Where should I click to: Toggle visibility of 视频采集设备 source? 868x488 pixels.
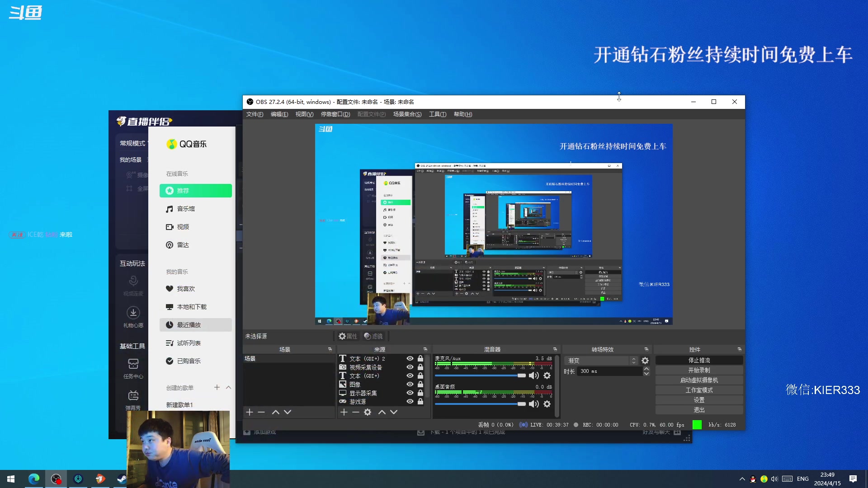click(x=410, y=367)
